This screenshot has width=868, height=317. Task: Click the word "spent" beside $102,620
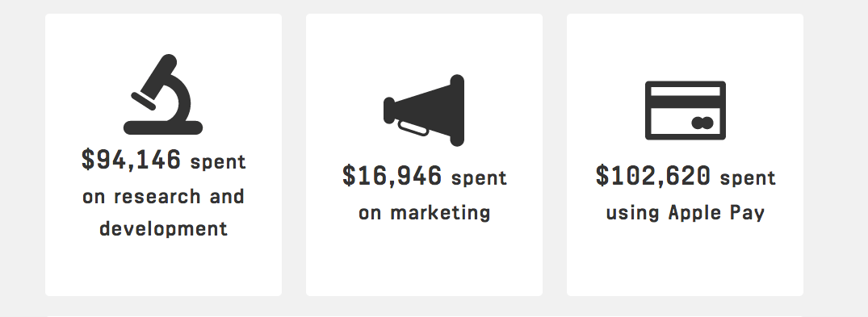(x=748, y=179)
